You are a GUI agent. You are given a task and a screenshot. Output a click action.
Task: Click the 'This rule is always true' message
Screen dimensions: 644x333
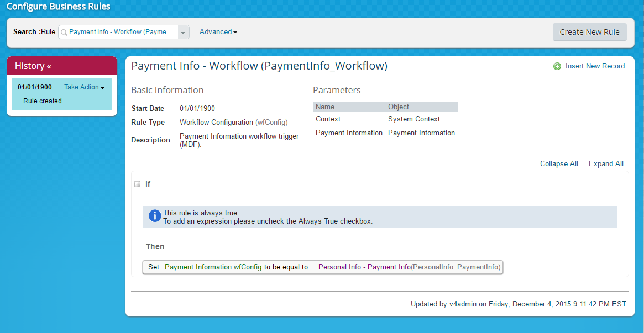point(200,213)
